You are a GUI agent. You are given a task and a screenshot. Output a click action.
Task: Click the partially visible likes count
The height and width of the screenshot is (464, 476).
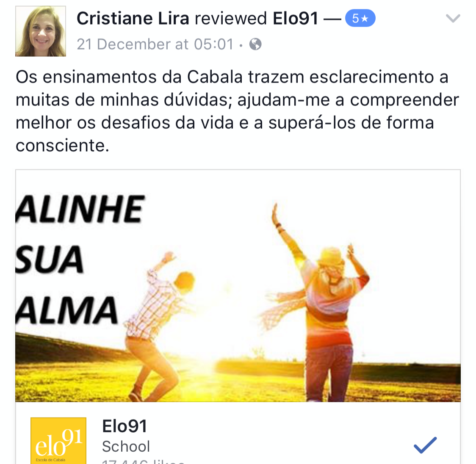click(143, 461)
